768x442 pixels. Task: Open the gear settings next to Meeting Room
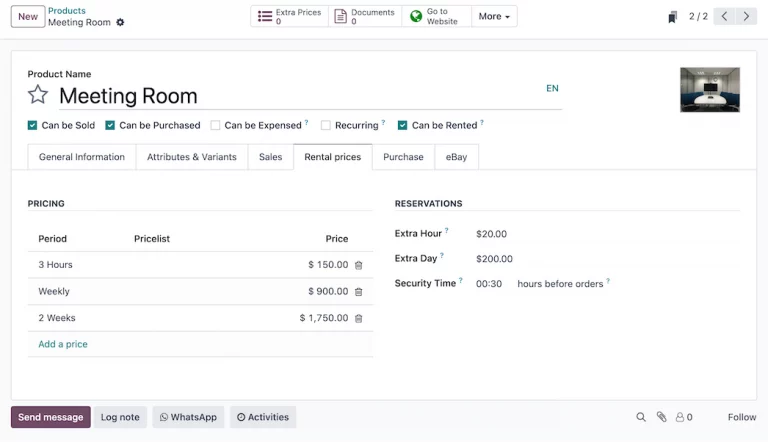(x=121, y=22)
